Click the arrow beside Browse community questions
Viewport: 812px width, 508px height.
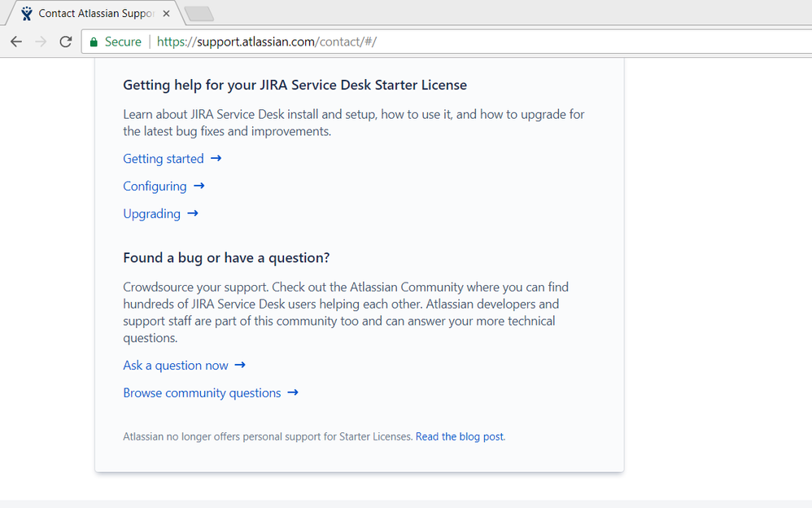pos(293,392)
